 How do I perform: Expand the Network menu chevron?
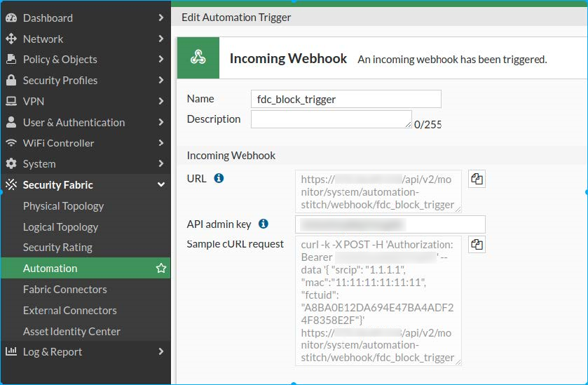tap(161, 39)
